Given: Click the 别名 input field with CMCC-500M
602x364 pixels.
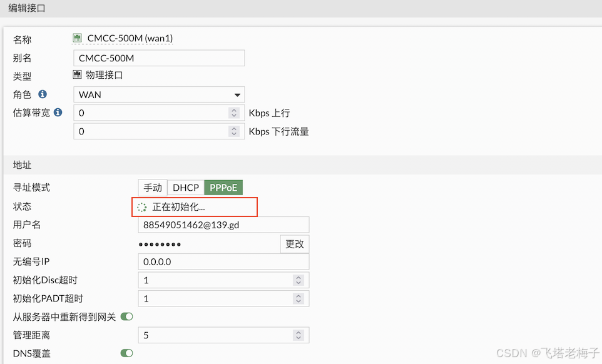Looking at the screenshot, I should tap(159, 58).
